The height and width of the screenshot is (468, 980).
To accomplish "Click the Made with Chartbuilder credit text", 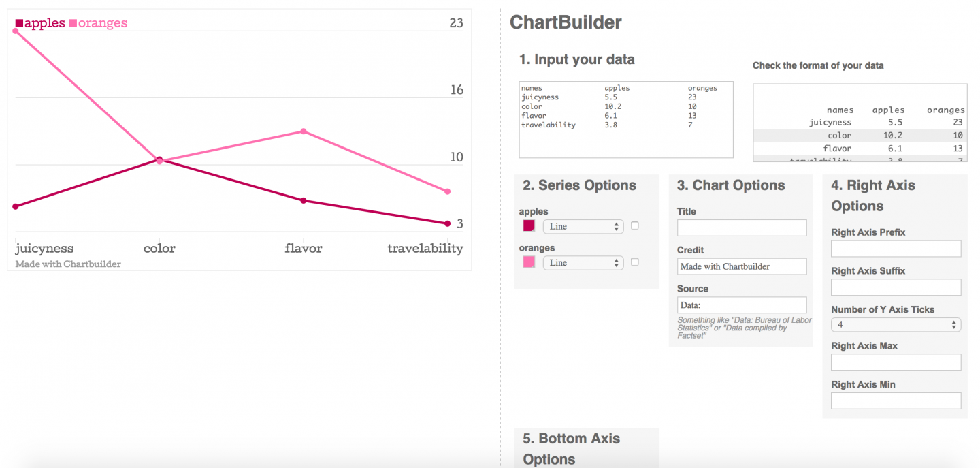I will point(67,264).
